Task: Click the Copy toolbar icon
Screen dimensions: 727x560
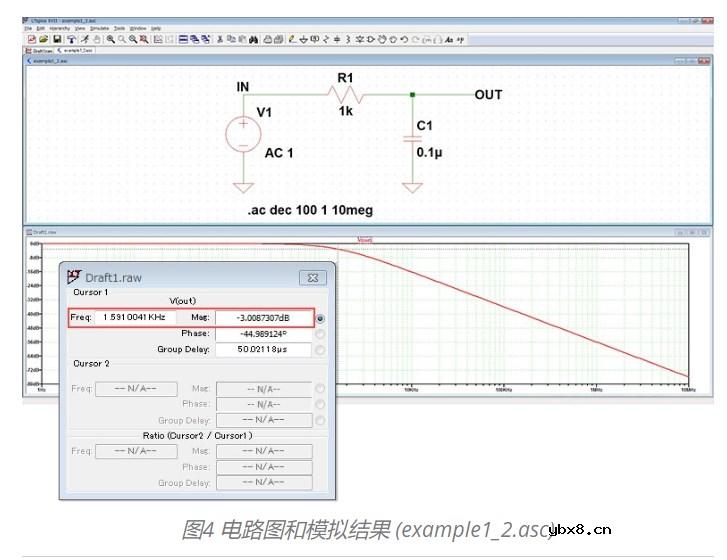Action: (x=231, y=40)
